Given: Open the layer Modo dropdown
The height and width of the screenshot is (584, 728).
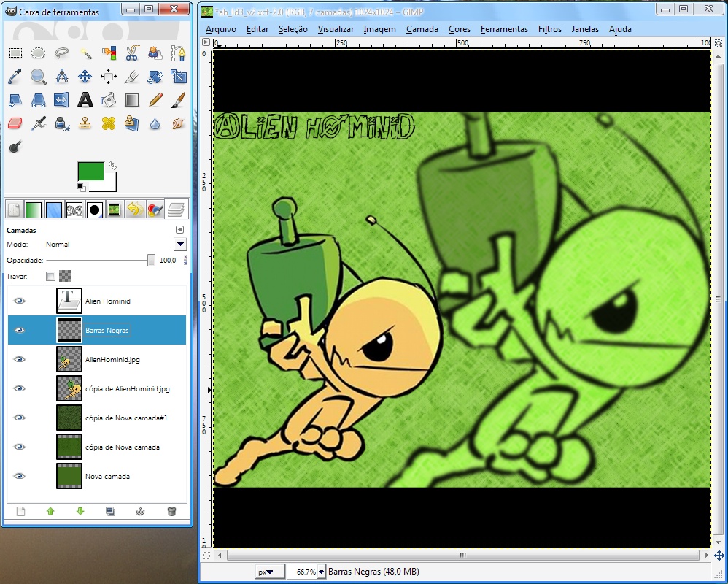Looking at the screenshot, I should point(180,245).
